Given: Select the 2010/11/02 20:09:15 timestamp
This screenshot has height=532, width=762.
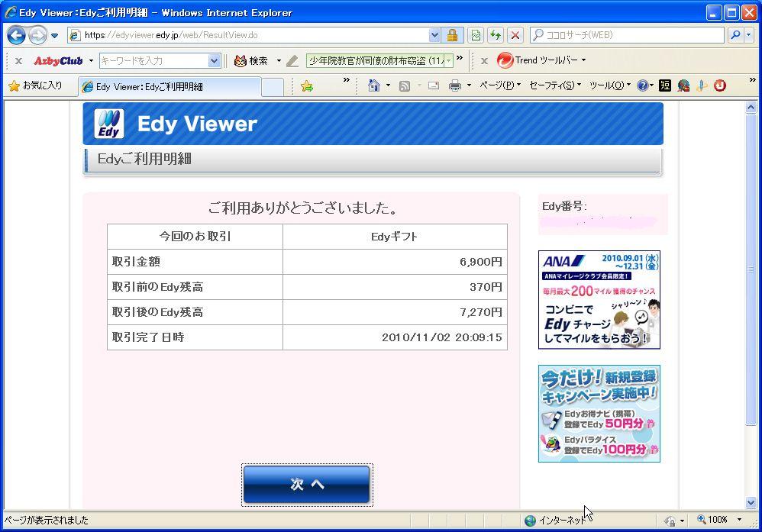Looking at the screenshot, I should [x=442, y=337].
